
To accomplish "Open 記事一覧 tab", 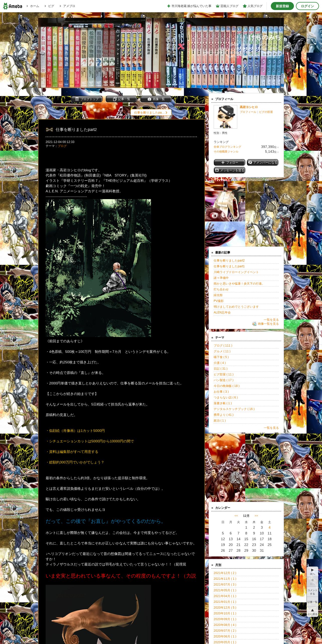I will [x=121, y=99].
